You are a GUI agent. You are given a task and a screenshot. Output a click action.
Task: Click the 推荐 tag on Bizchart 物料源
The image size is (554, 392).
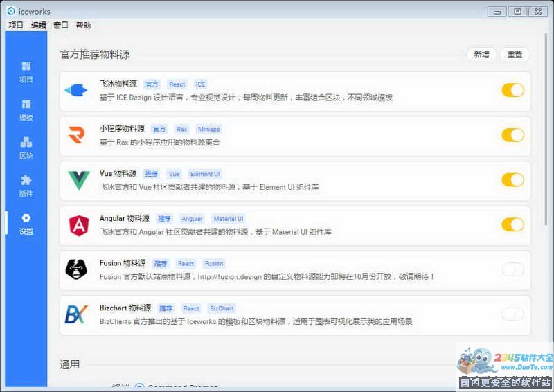point(166,308)
